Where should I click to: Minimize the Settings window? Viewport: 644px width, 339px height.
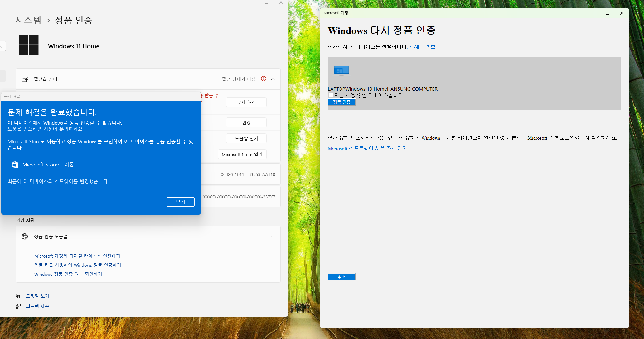click(252, 2)
